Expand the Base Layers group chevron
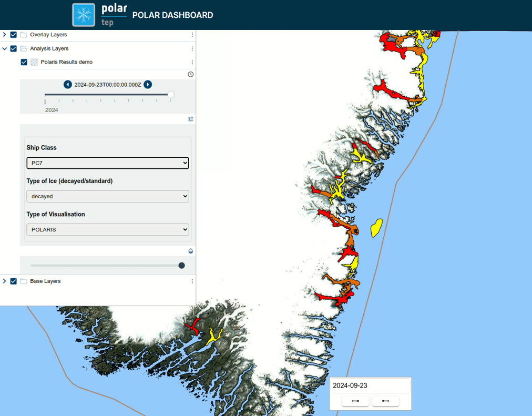Viewport: 532px width, 416px height. [5, 281]
